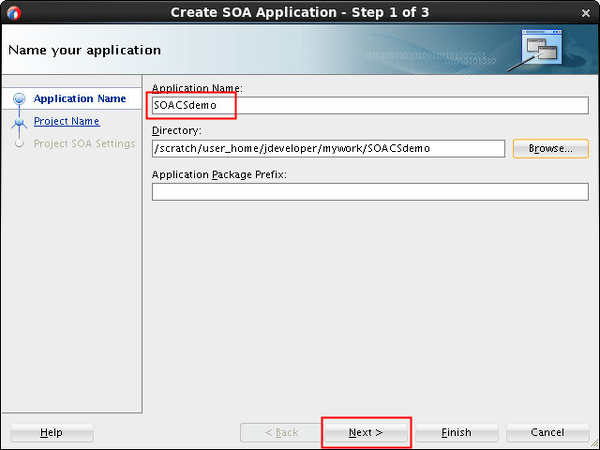Proceed with the Next button

tap(365, 432)
